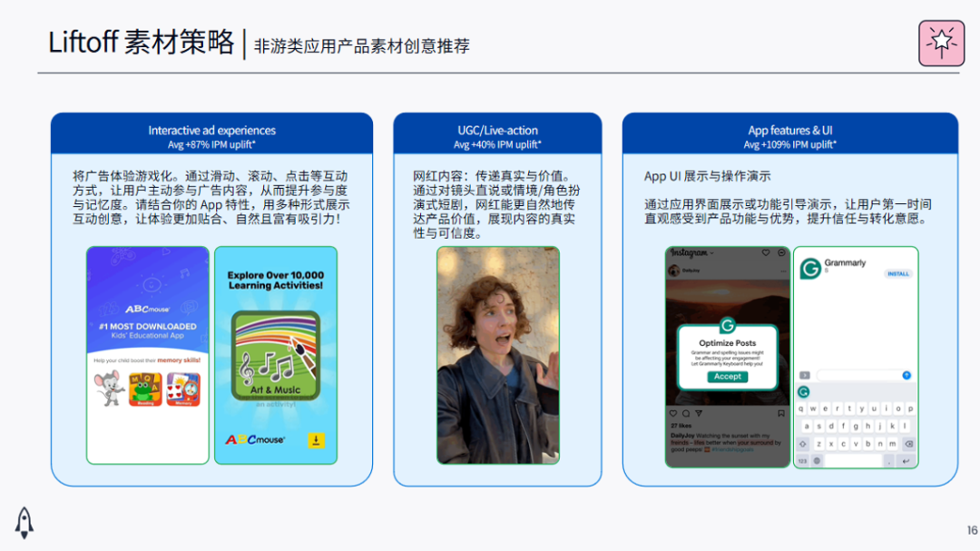Click the 'App UI 展示与操作演示' line
The height and width of the screenshot is (551, 980).
pyautogui.click(x=708, y=176)
